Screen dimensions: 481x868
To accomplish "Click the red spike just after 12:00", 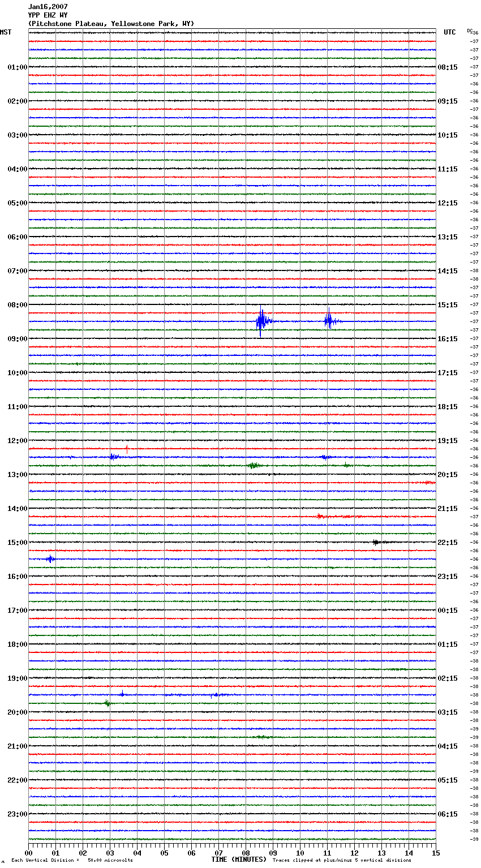I will pyautogui.click(x=127, y=449).
